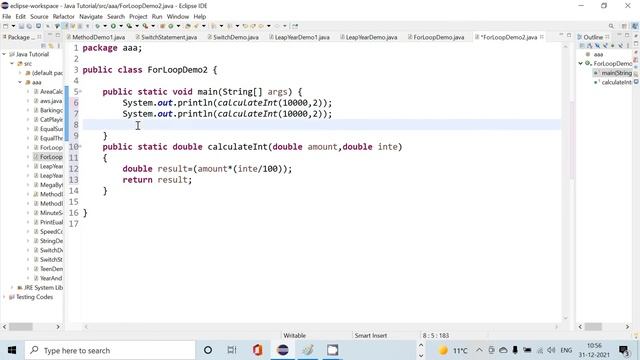Toggle Sort alphabetically in Outline toolbar

[x=590, y=45]
